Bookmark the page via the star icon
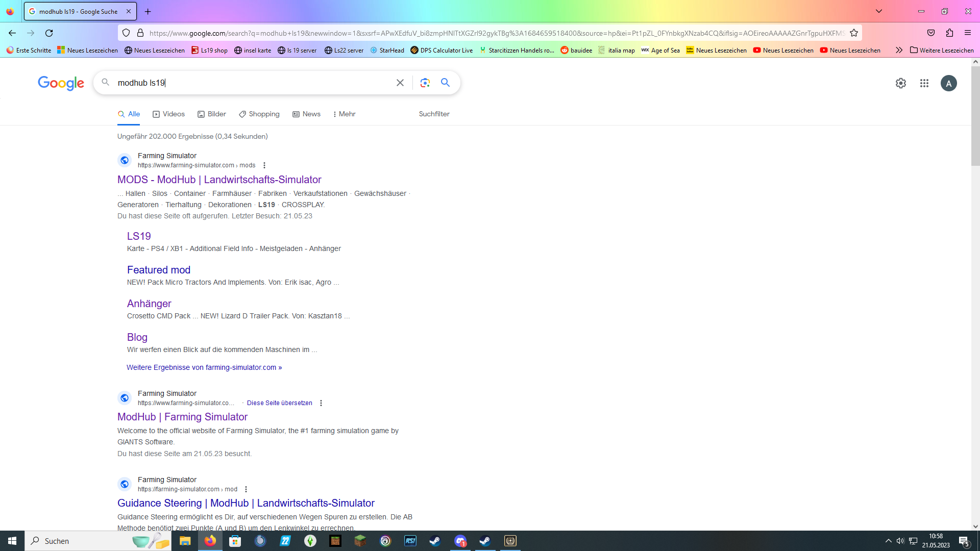 click(854, 33)
